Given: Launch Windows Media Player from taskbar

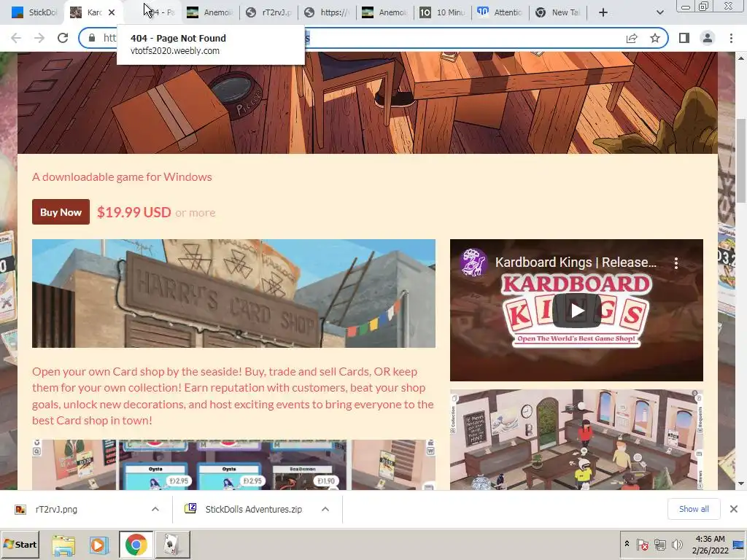Looking at the screenshot, I should (98, 545).
